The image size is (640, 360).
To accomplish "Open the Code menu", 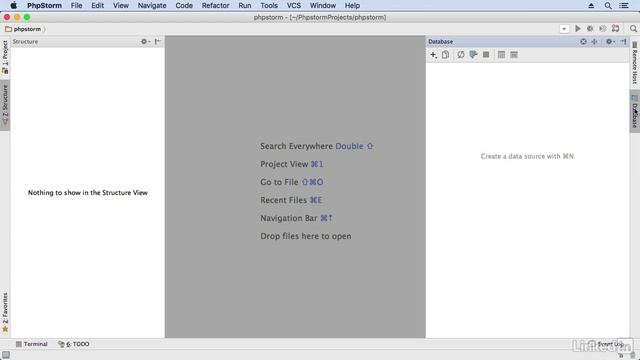I will click(184, 5).
